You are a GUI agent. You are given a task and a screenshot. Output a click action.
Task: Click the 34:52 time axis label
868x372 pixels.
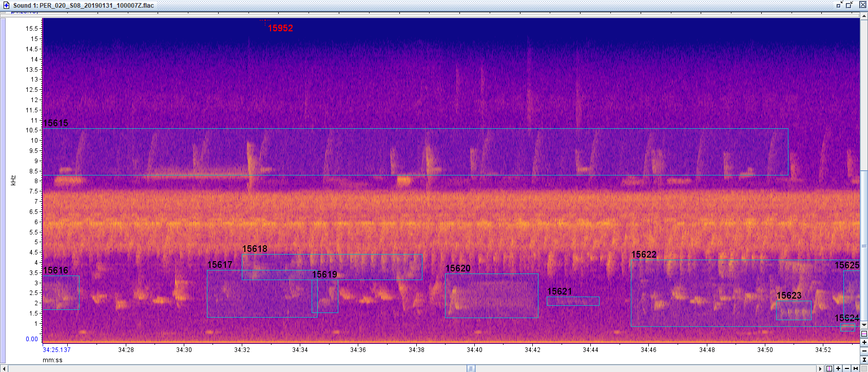pos(823,350)
